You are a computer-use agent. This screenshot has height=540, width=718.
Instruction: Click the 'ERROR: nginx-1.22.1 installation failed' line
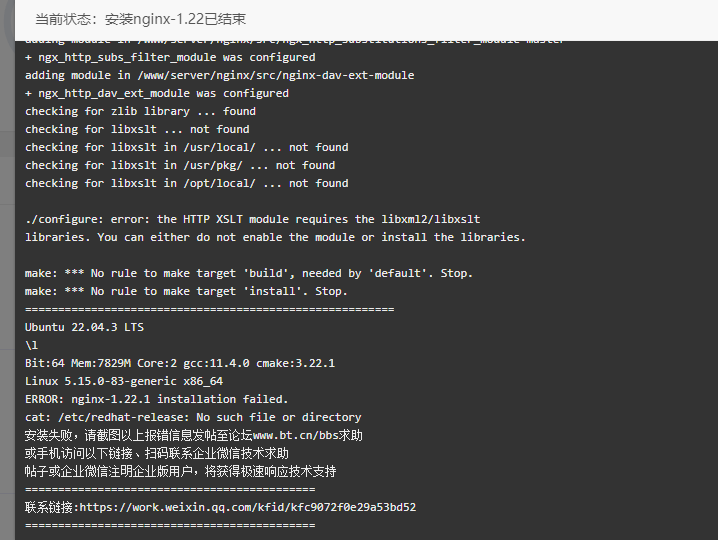[x=157, y=399]
